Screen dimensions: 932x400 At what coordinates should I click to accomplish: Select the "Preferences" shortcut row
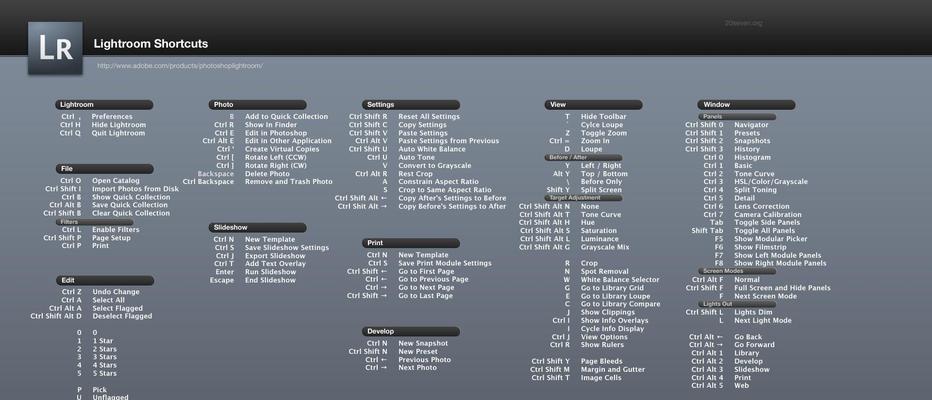point(96,117)
